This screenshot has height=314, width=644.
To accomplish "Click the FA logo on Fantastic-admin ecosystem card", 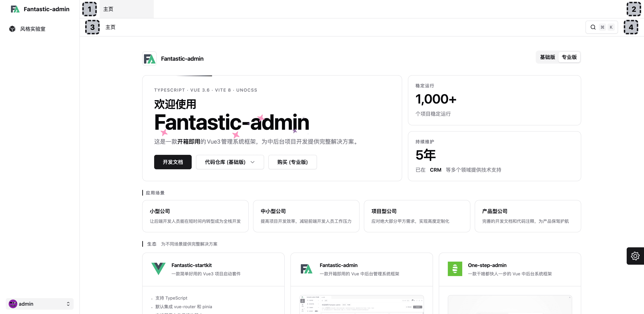I will coord(306,269).
